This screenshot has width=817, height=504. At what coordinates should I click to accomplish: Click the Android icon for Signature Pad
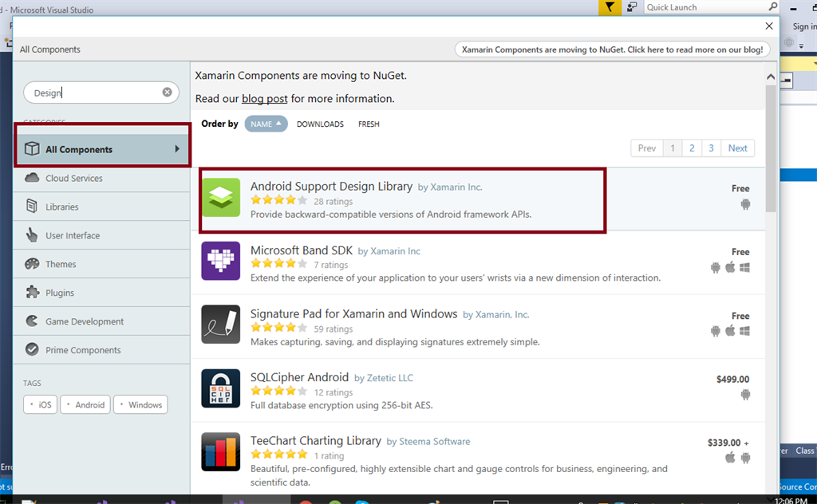tap(716, 331)
